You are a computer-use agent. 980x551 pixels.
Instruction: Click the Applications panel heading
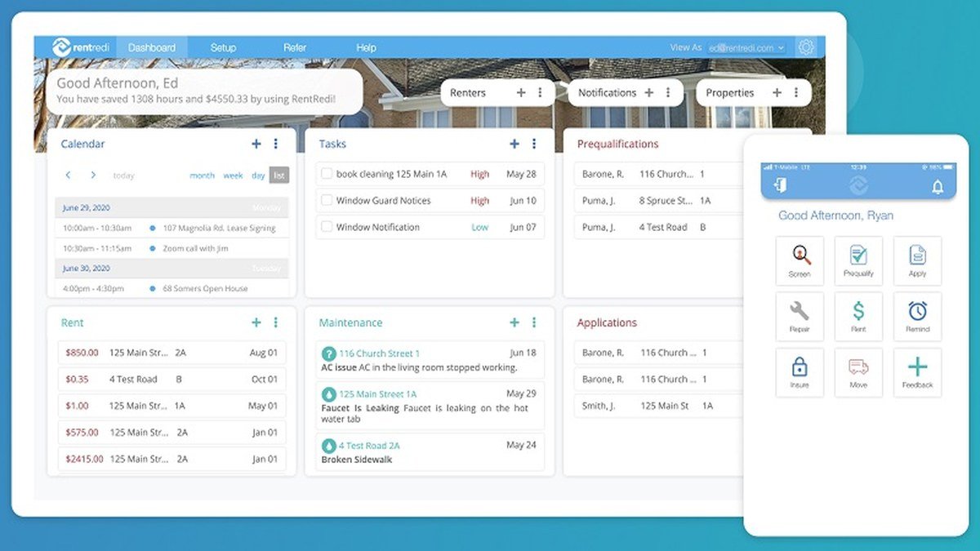pos(607,322)
